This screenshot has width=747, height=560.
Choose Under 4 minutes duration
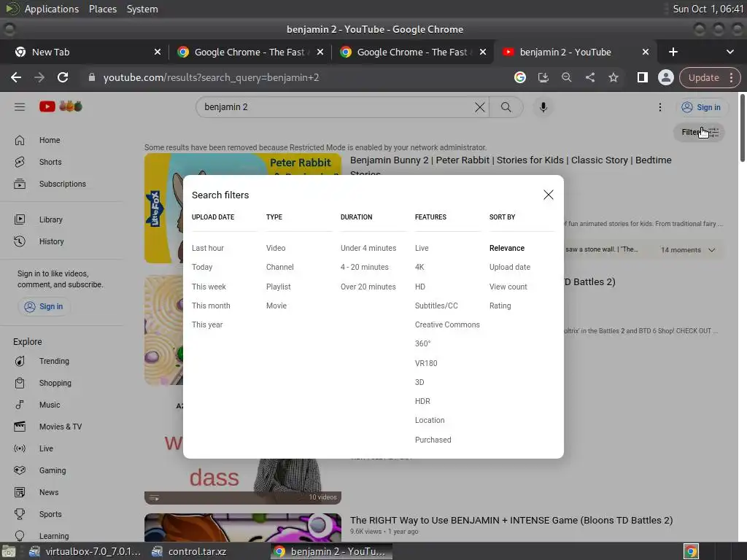[x=368, y=248]
